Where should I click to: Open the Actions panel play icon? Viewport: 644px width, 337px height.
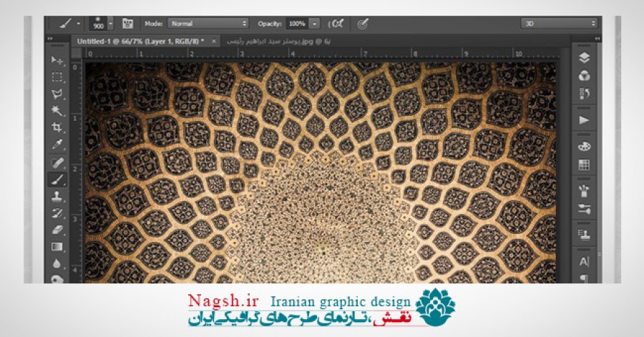[584, 120]
